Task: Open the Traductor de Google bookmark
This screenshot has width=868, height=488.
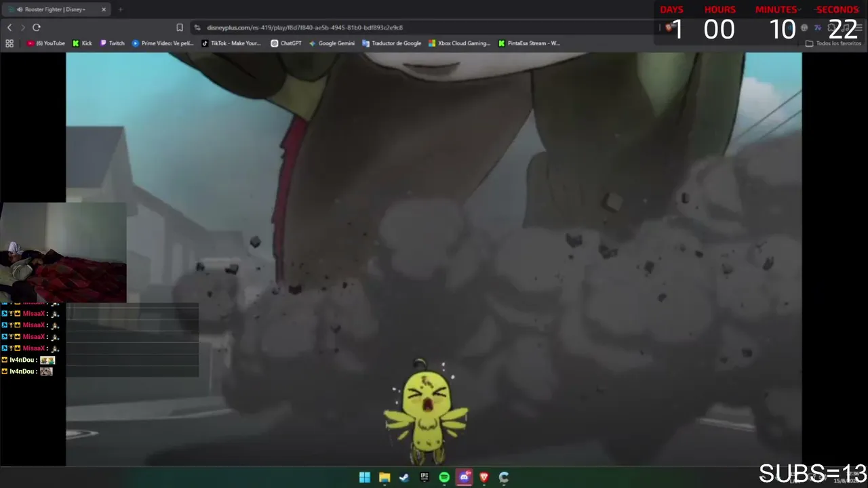Action: pos(392,43)
